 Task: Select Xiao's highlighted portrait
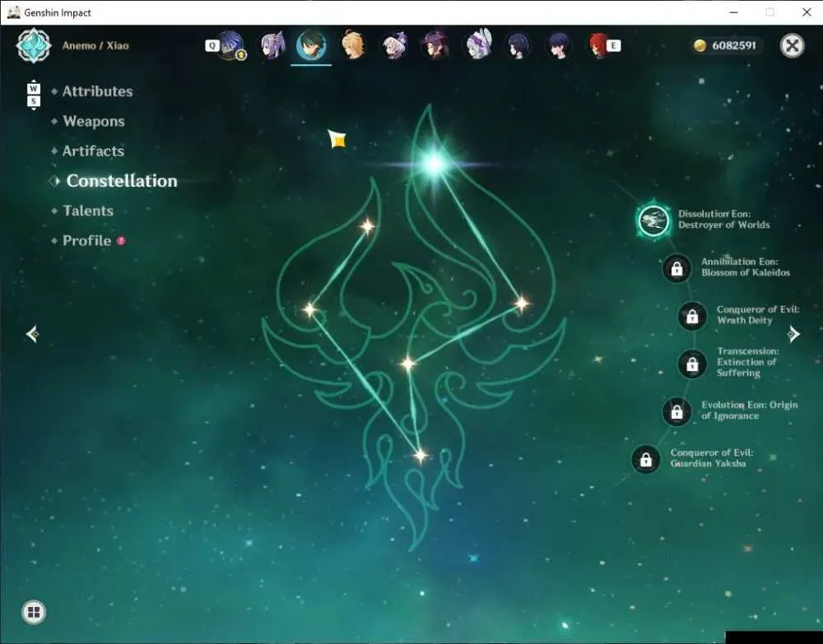click(x=311, y=45)
